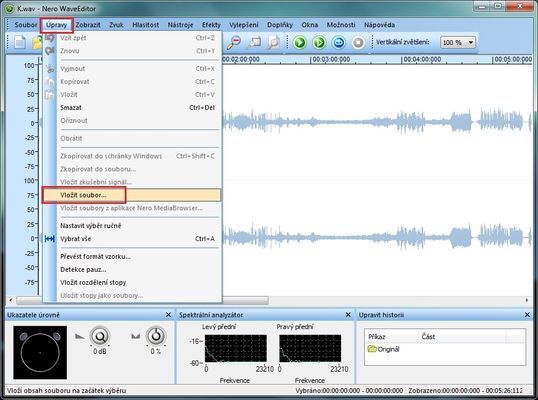
Task: Open the Efekty menu
Action: pyautogui.click(x=211, y=25)
